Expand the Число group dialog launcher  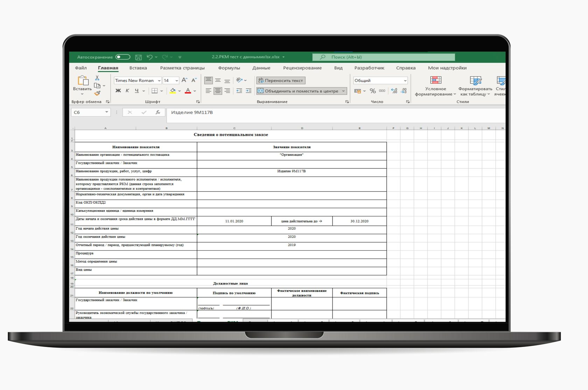(408, 102)
